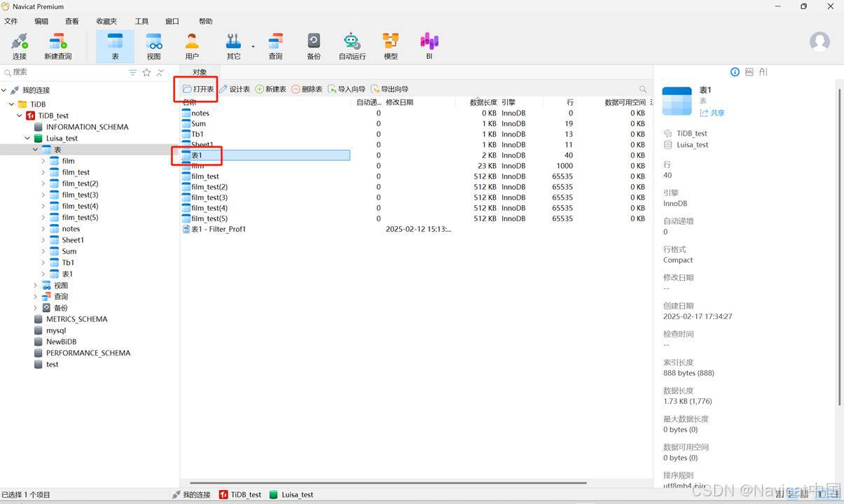Click 删除表 in the object toolbar

[x=307, y=89]
